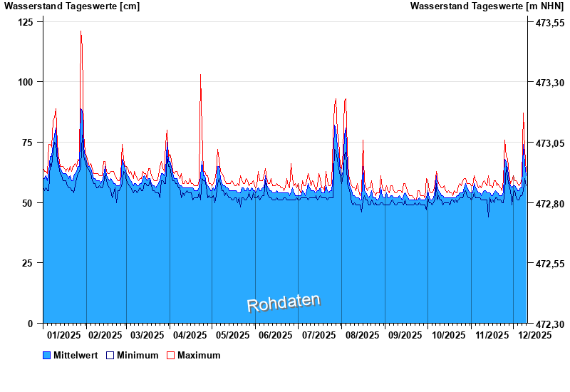The height and width of the screenshot is (392, 570).
Task: Select the Mittelwert legend label
Action: 76,355
